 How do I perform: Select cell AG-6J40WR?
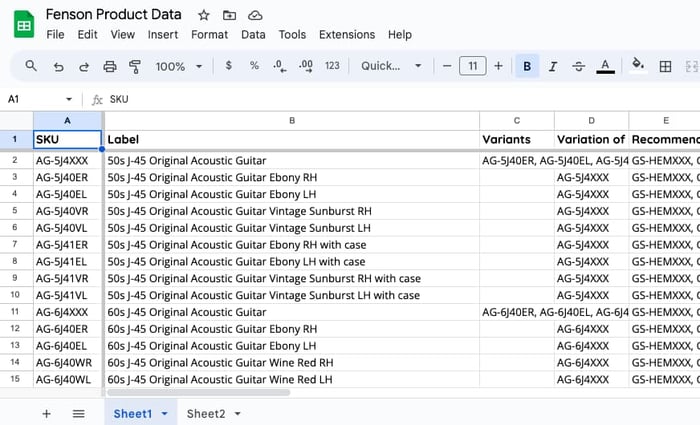[x=67, y=362]
